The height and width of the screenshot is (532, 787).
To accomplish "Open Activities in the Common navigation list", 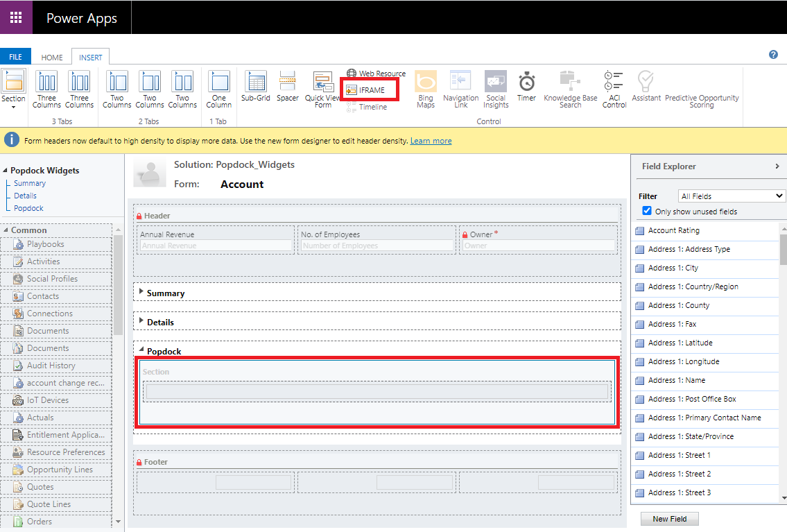I will 56,261.
